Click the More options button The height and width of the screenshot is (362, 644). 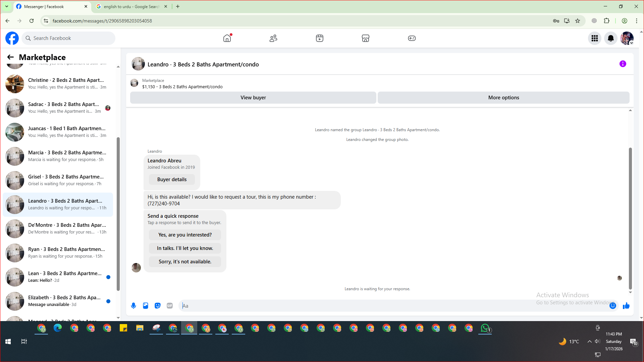(x=503, y=98)
